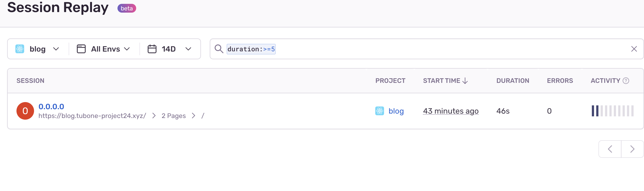The width and height of the screenshot is (644, 191).
Task: Click the calendar icon beside 14D
Action: (152, 49)
